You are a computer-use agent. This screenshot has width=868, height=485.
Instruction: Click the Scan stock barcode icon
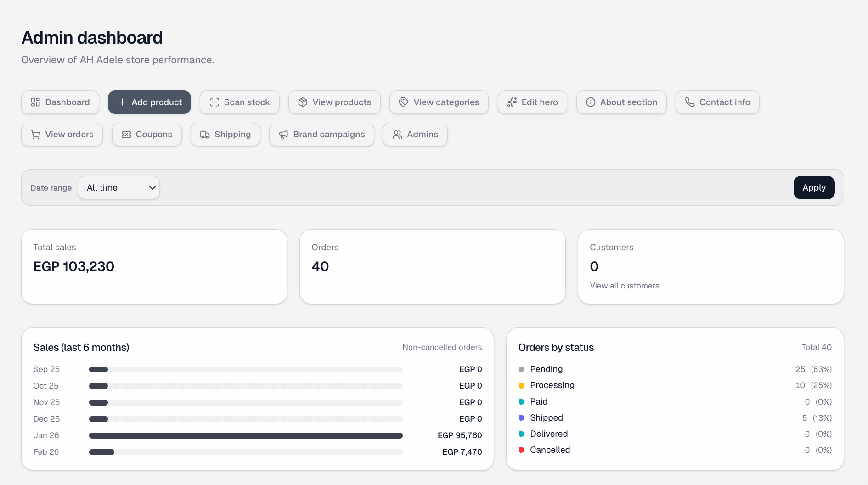[214, 102]
